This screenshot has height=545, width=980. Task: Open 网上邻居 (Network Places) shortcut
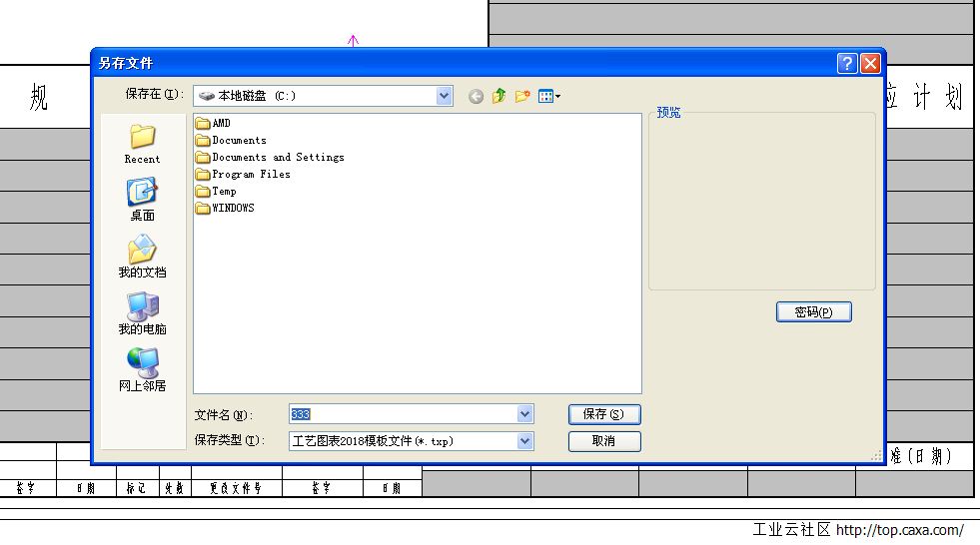click(142, 370)
